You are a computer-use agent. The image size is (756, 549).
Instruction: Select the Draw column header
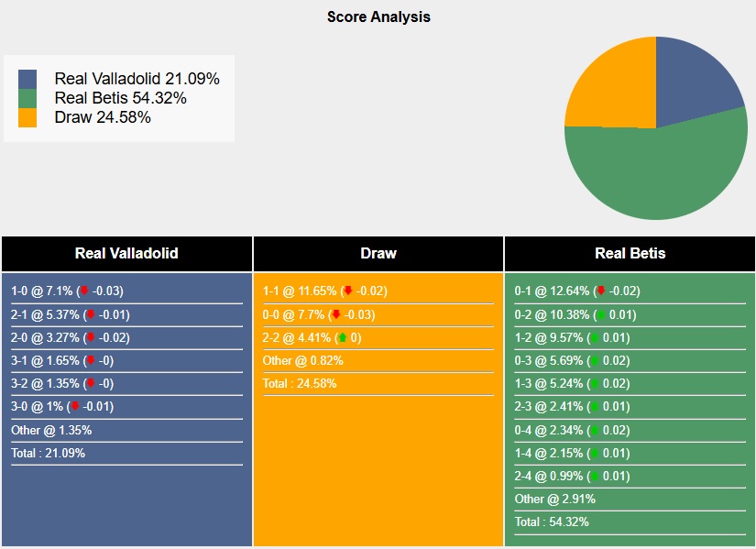click(x=378, y=254)
